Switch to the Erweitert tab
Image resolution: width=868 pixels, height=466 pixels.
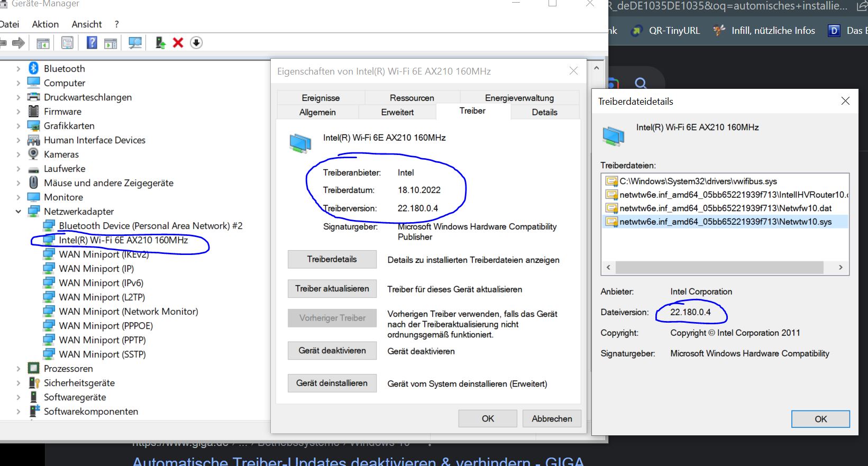[x=397, y=112]
